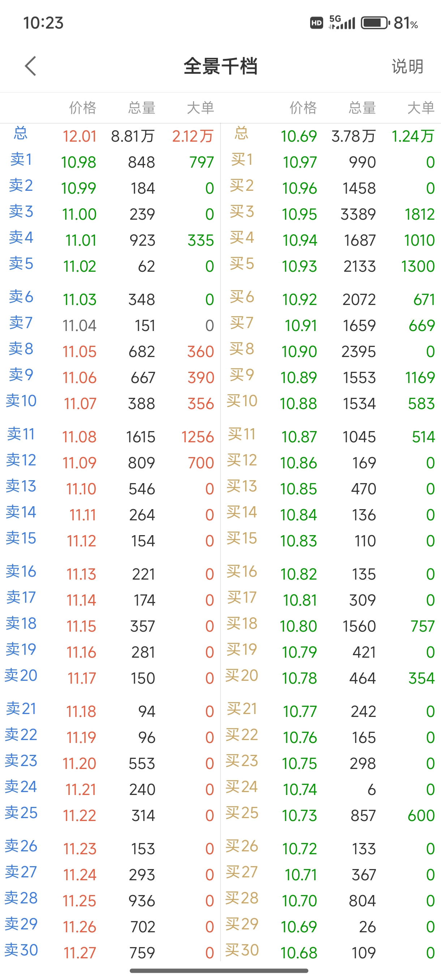Tap the 10:23 clock in status bar

point(43,23)
